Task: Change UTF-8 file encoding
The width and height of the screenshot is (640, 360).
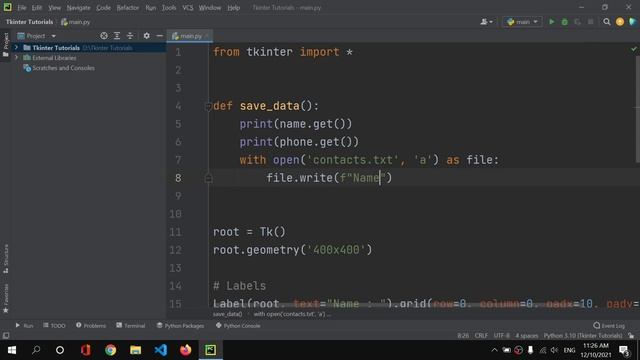Action: [502, 336]
